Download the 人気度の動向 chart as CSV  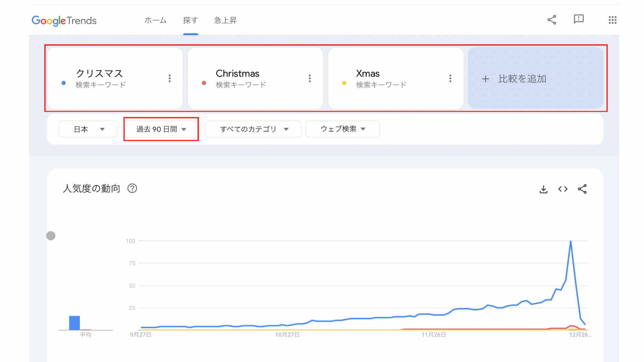coord(543,189)
